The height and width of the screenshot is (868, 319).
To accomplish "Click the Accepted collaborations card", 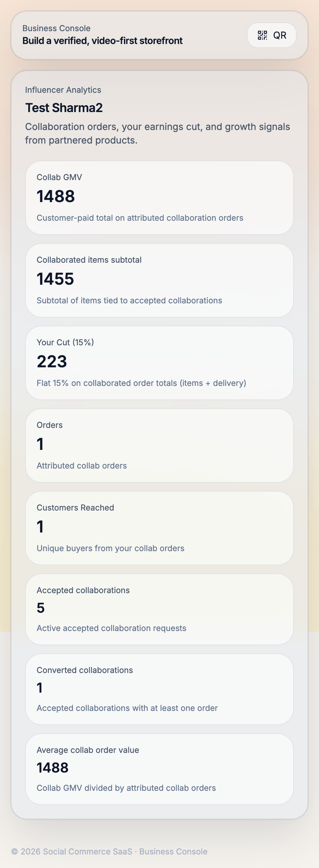I will [x=159, y=609].
